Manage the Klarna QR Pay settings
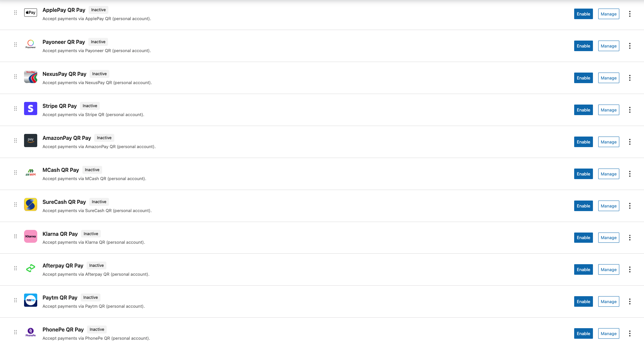This screenshot has width=644, height=345. pyautogui.click(x=608, y=237)
